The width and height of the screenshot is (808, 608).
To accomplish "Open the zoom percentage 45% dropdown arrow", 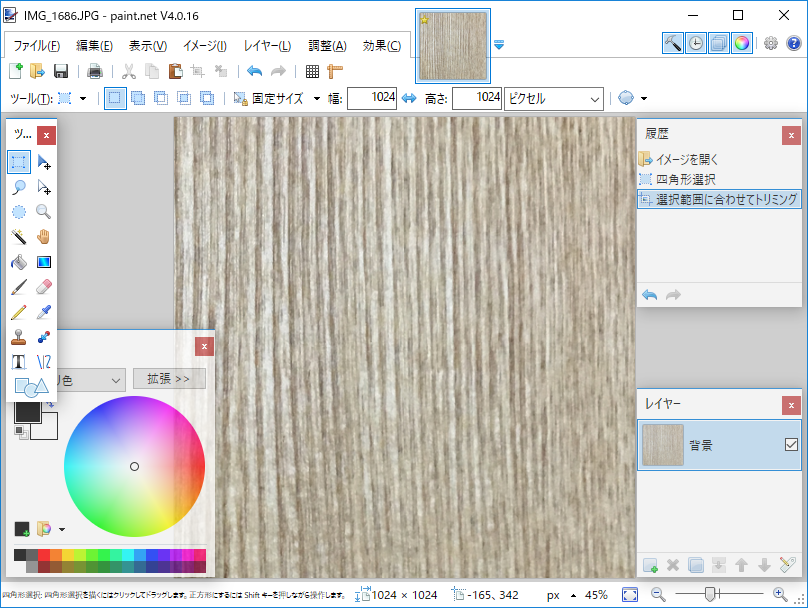I will point(574,595).
